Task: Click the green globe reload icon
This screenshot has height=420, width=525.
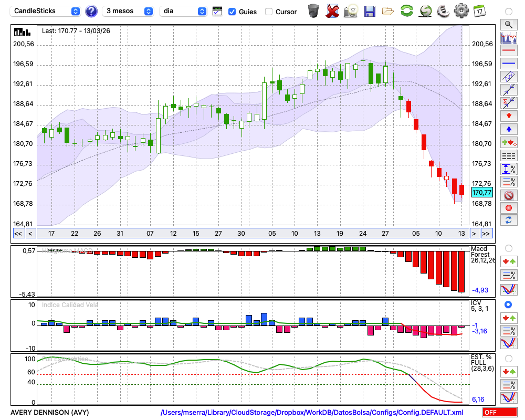Action: (x=425, y=11)
